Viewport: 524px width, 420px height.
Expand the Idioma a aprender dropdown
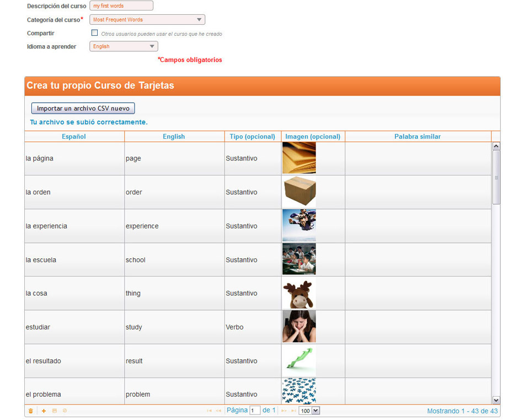[124, 46]
